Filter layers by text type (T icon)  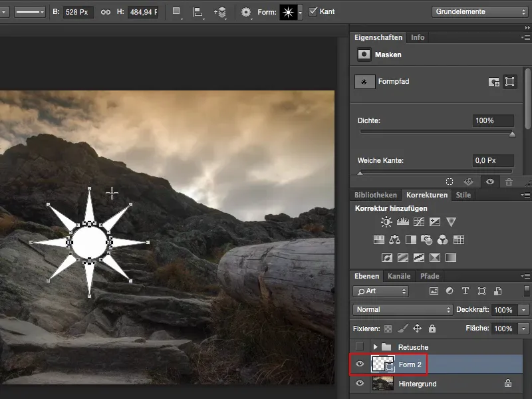click(x=465, y=291)
